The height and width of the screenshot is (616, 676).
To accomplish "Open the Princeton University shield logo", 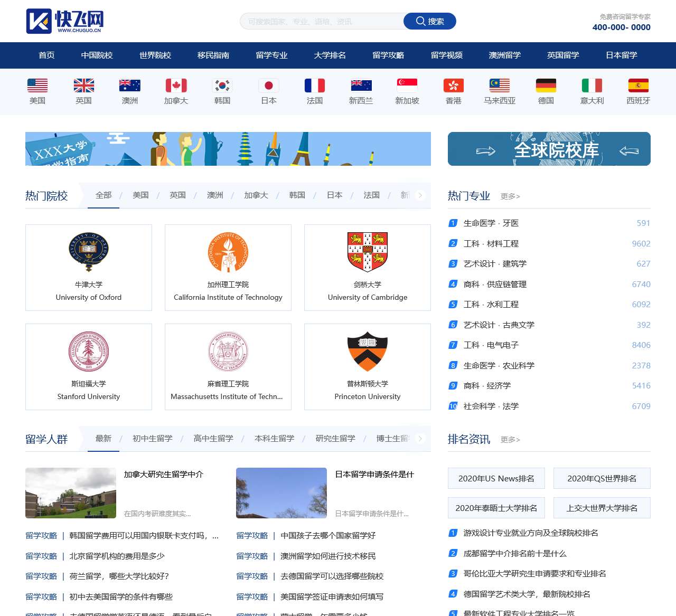I will 368,351.
